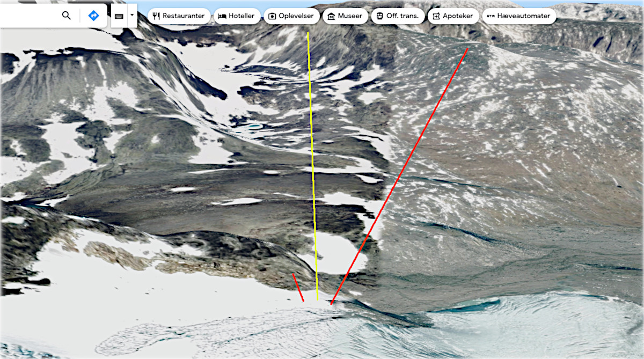Viewport: 644px width, 359px height.
Task: Click the museum building icon
Action: tap(331, 16)
